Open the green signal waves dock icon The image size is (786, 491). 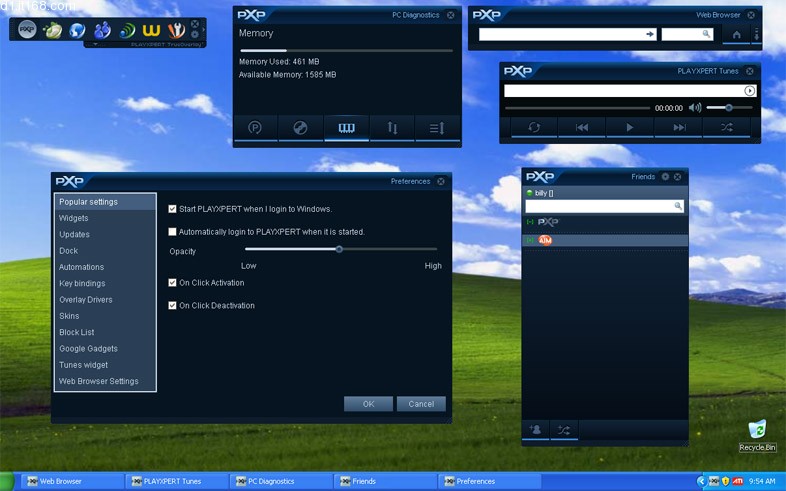tap(127, 31)
